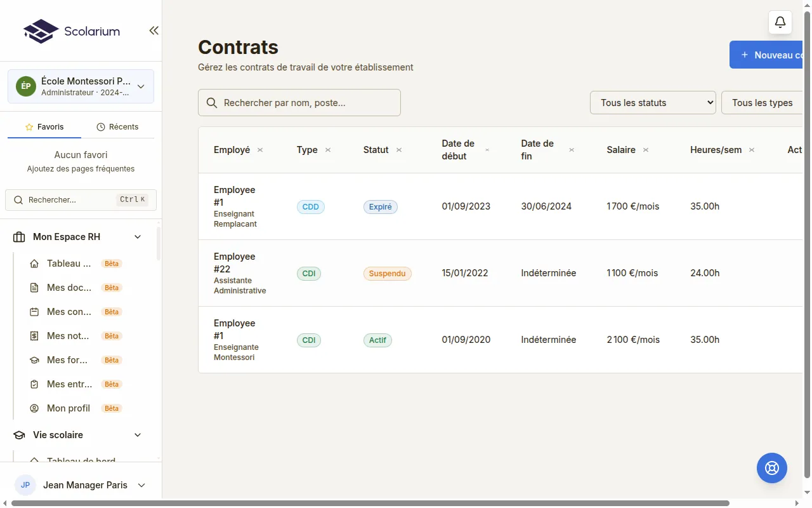Hide the Date de début column x
Viewport: 812px width, 508px height.
tap(487, 150)
